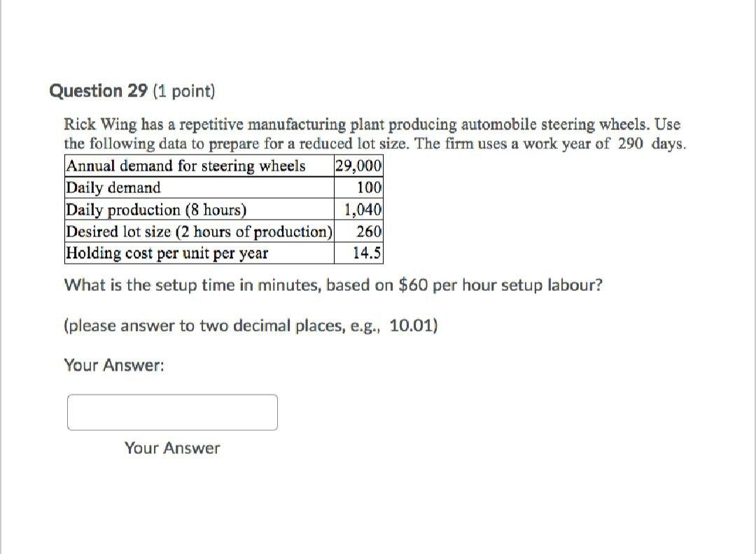756x554 pixels.
Task: Select the 1,040 table value
Action: pos(363,210)
